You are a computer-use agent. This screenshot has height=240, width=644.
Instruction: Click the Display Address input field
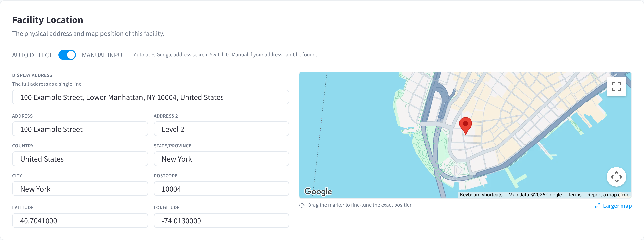click(151, 97)
